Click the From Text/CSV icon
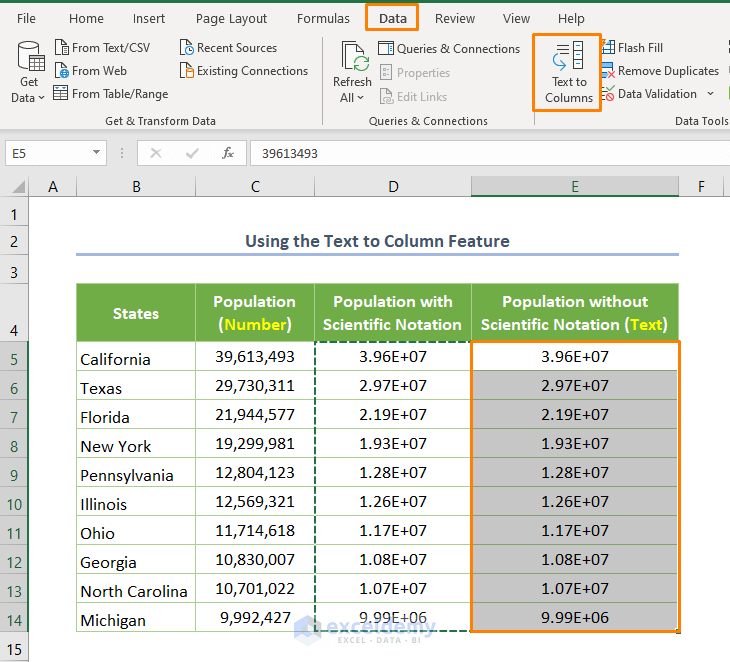This screenshot has height=662, width=730. pyautogui.click(x=62, y=48)
